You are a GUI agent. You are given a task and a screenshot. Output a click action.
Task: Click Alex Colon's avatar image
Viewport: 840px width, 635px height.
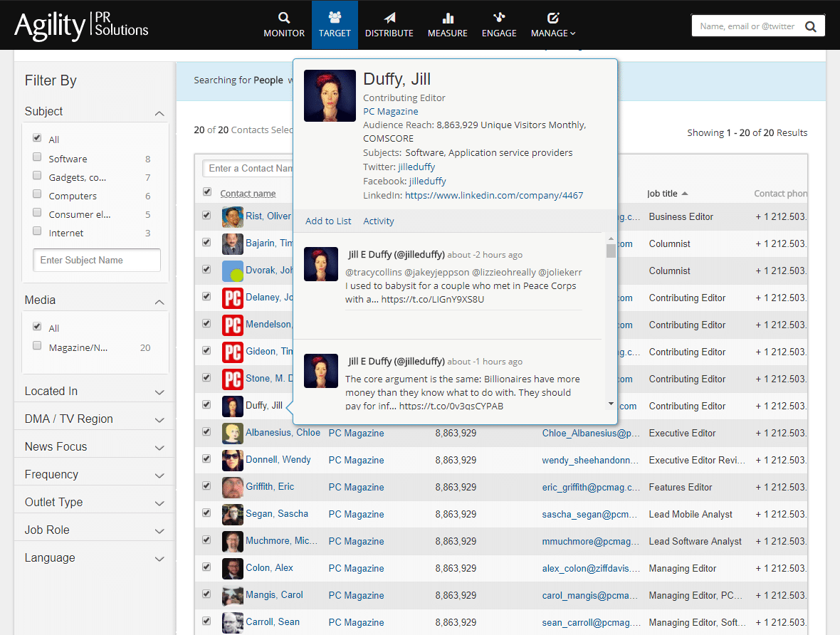click(x=233, y=569)
